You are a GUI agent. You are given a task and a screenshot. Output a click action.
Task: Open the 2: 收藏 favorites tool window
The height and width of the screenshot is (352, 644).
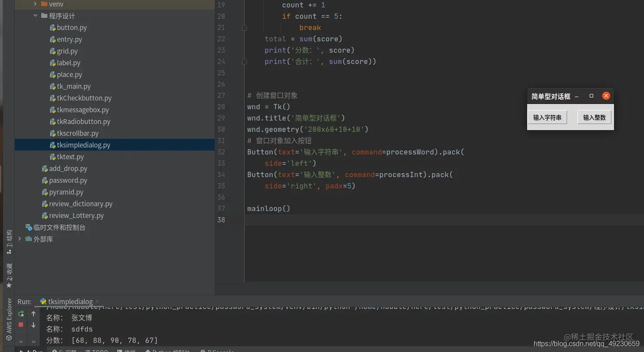point(9,276)
